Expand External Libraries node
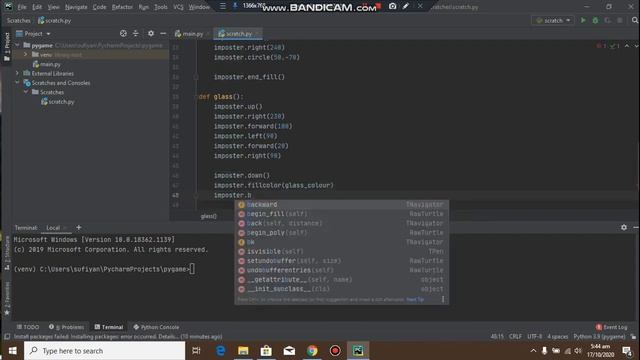Screen dimensions: 640x360 click(18, 73)
